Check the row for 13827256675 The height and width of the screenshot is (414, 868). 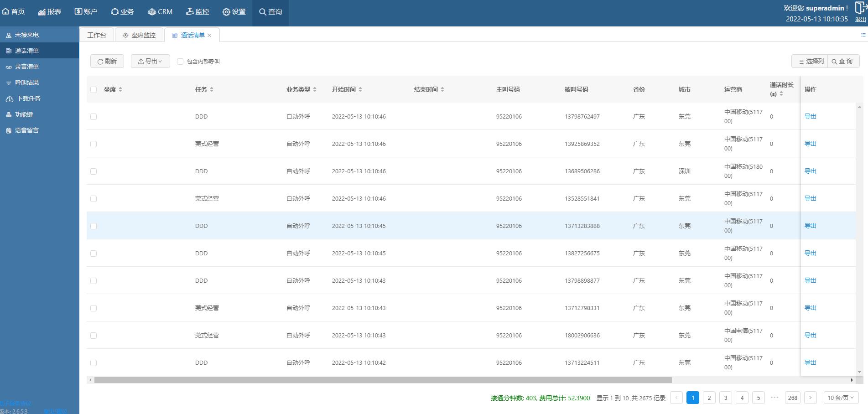pyautogui.click(x=94, y=254)
